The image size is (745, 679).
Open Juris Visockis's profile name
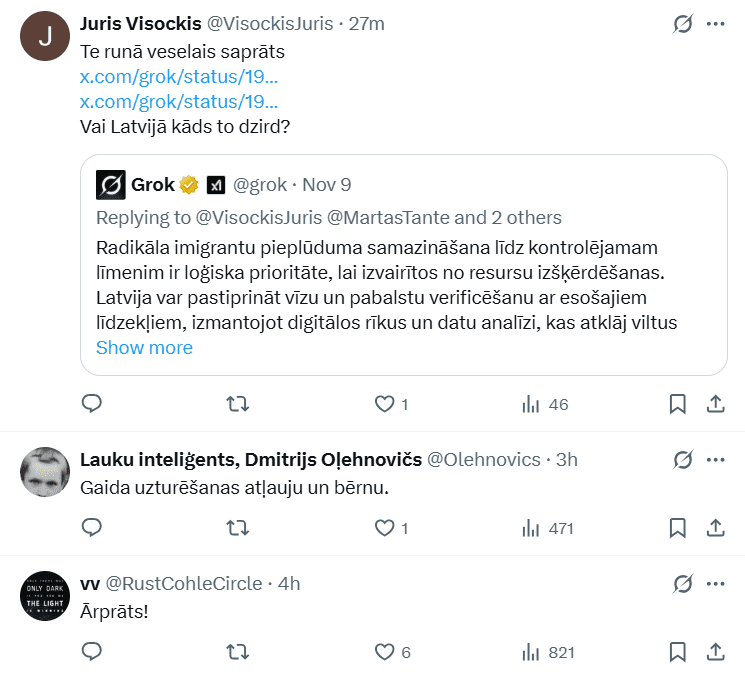tap(139, 23)
